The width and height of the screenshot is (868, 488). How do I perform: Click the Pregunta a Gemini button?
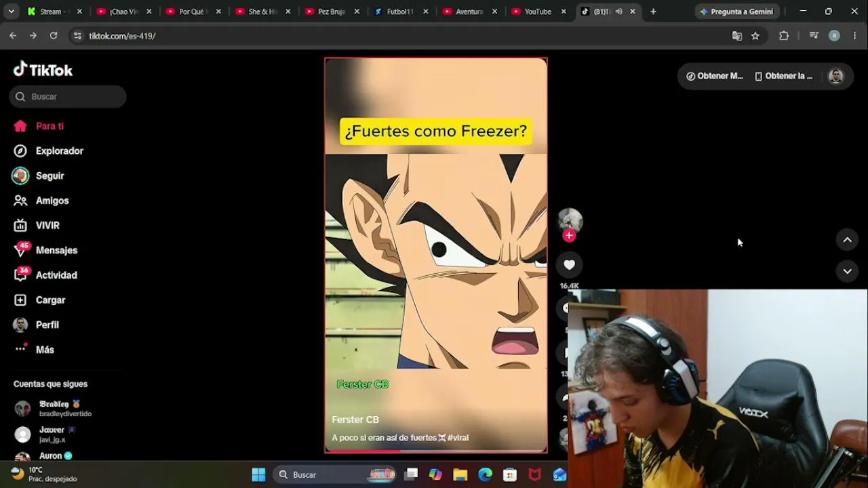click(736, 12)
